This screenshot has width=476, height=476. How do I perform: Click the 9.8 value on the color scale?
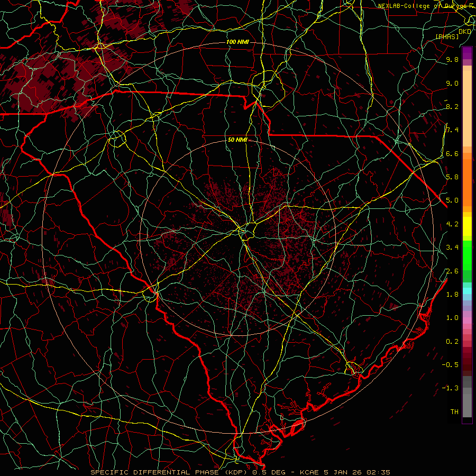pyautogui.click(x=452, y=59)
